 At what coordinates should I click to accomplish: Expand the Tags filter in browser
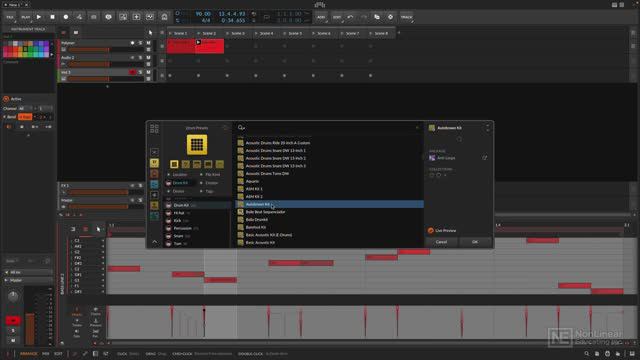[x=207, y=191]
